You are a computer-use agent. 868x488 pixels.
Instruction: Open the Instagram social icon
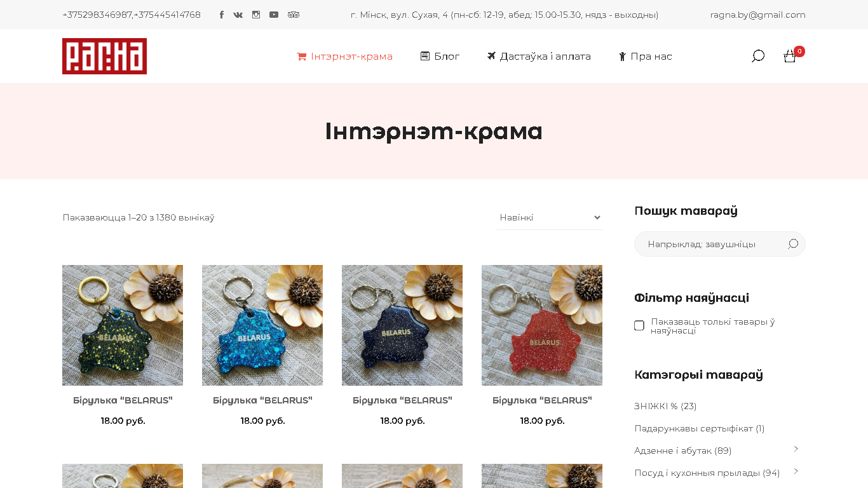[x=256, y=15]
